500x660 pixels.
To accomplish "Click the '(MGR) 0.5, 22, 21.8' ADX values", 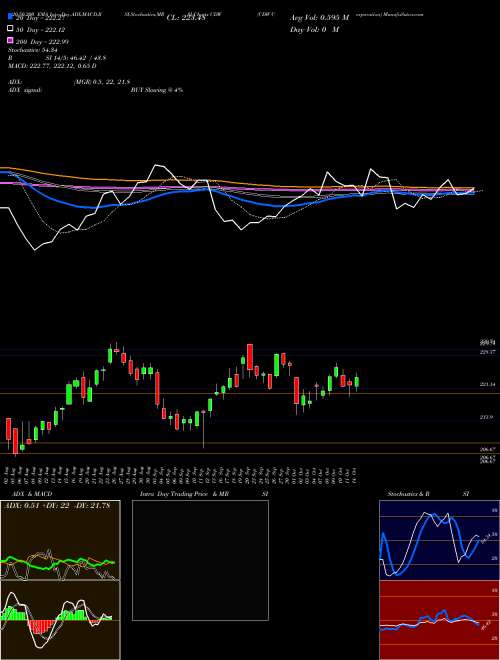I will click(101, 82).
